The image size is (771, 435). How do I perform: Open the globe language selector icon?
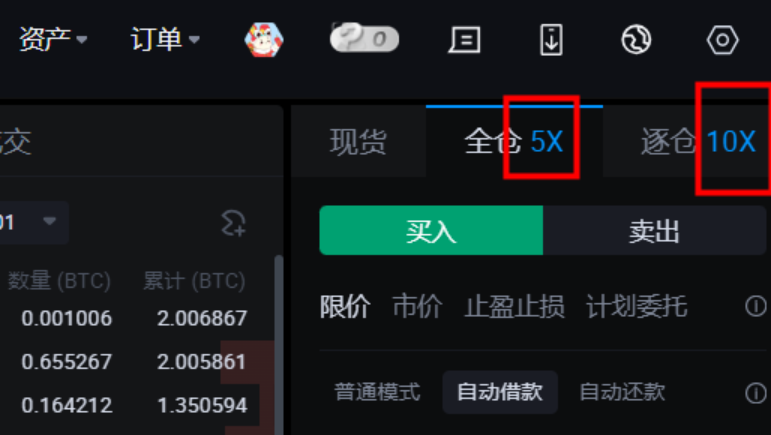(x=636, y=40)
